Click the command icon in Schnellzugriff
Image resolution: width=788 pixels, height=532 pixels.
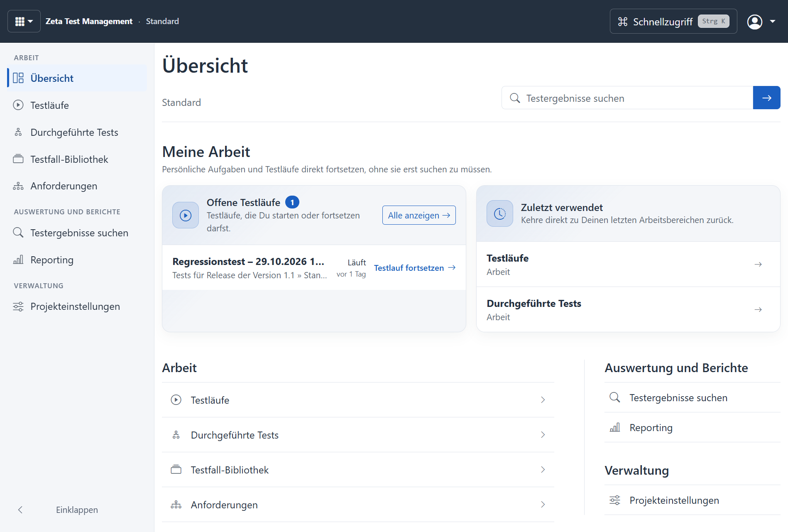point(623,22)
